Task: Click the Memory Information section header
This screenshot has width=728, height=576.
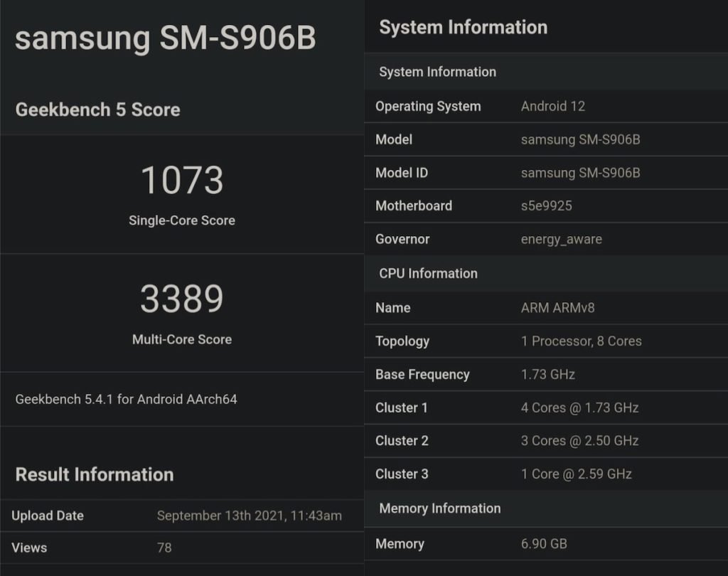Action: pos(440,508)
